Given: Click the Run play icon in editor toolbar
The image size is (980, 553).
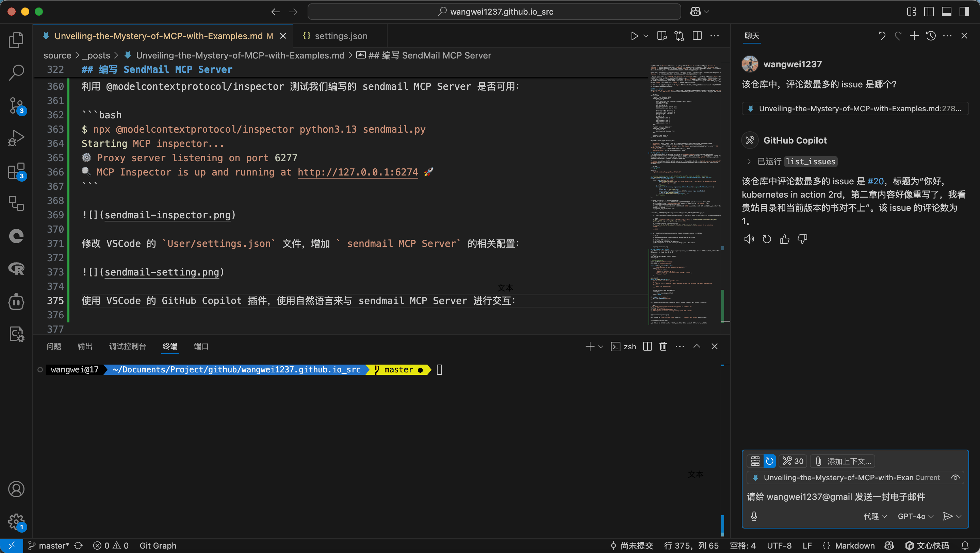Looking at the screenshot, I should click(x=634, y=36).
